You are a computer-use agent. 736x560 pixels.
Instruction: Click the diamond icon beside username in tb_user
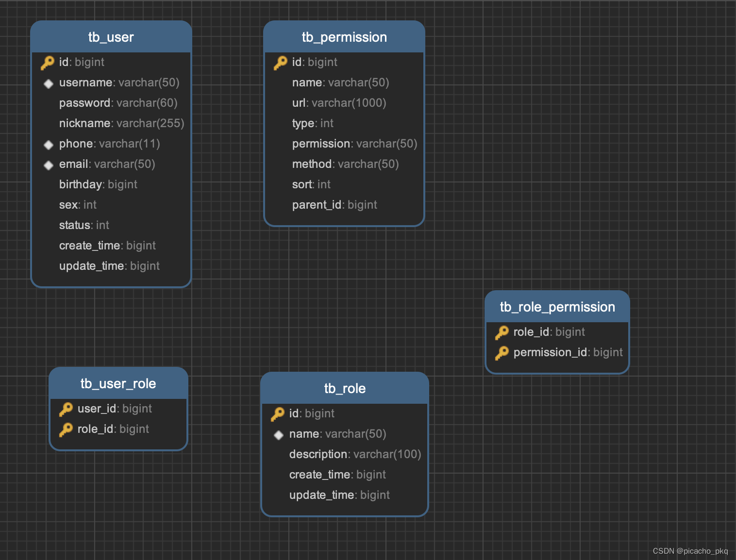(49, 83)
